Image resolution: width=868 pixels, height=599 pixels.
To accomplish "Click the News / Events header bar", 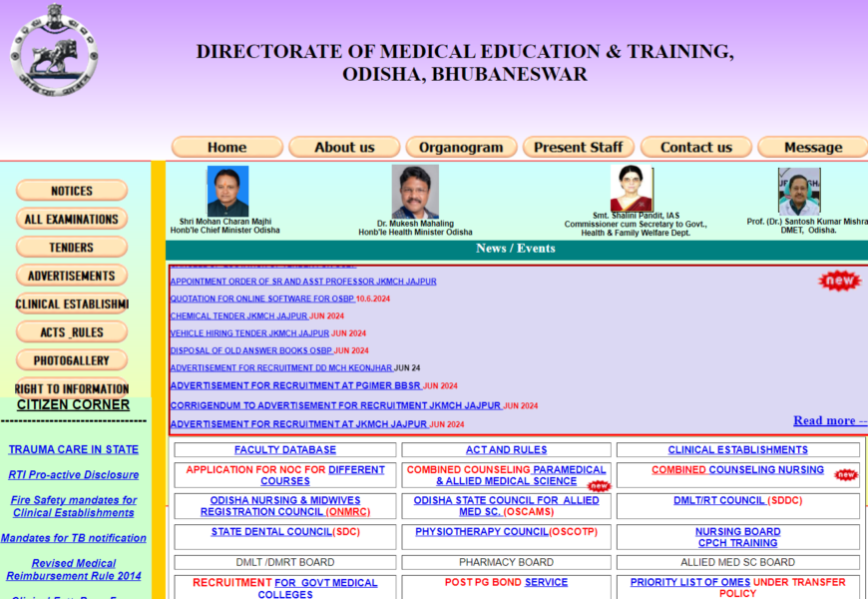I will point(517,249).
